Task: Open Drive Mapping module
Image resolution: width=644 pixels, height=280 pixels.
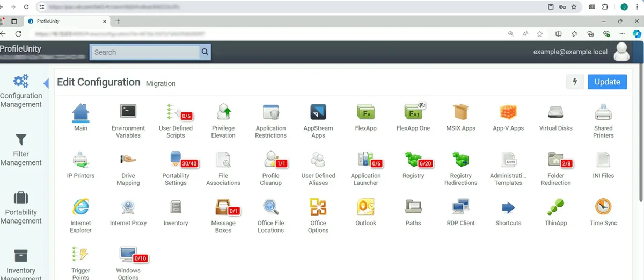Action: 128,168
